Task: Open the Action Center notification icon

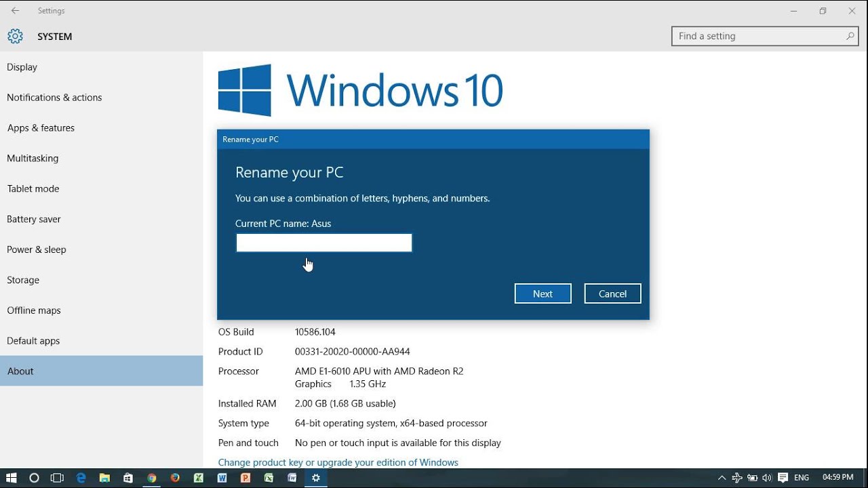Action: 783,478
